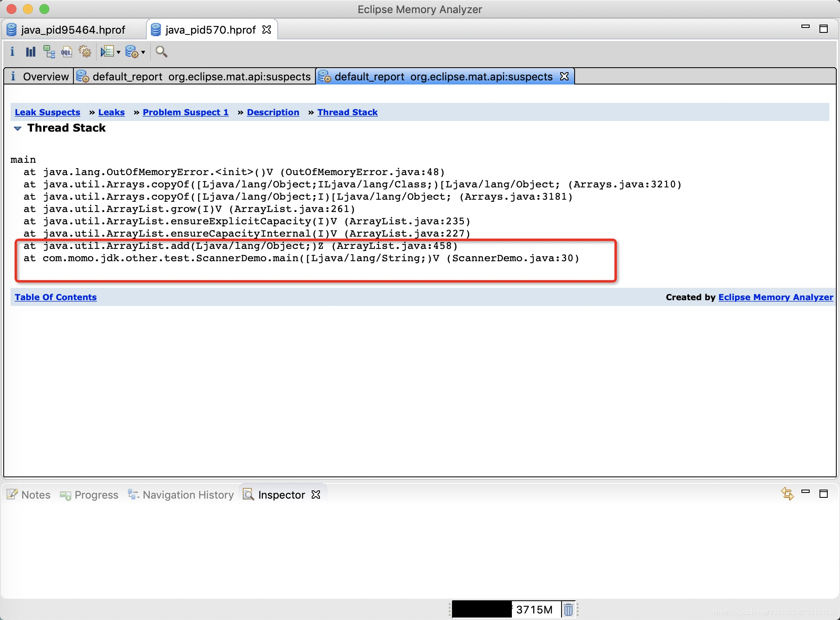Open the Problem Suspect 1 breadcrumb link
Viewport: 840px width, 620px height.
point(186,112)
